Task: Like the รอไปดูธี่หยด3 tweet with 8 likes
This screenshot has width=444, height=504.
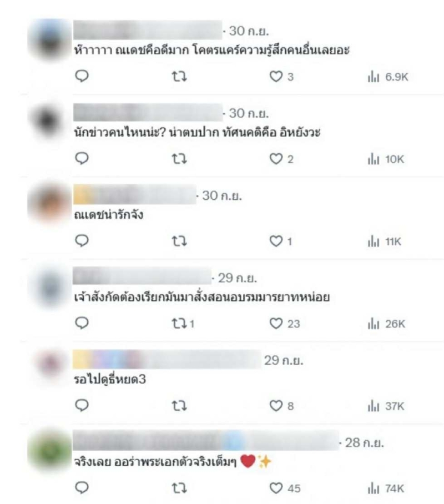Action: tap(281, 406)
